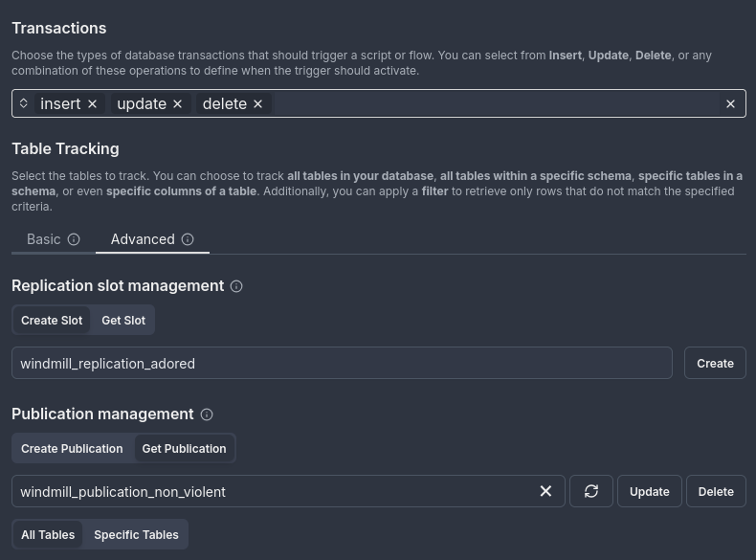
Task: Select the Get Slot option
Action: [x=123, y=321]
